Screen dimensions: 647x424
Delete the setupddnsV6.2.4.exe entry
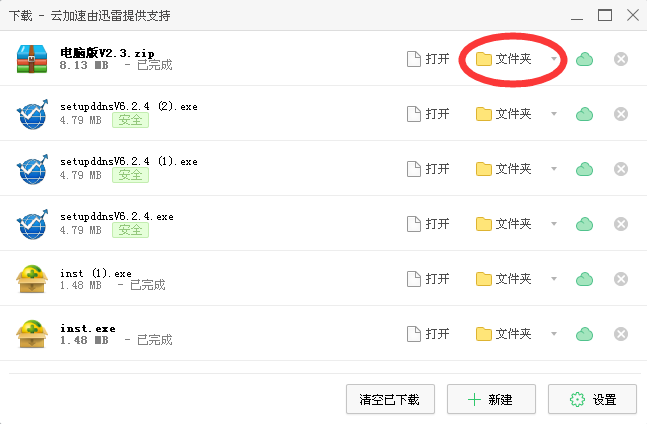click(621, 224)
